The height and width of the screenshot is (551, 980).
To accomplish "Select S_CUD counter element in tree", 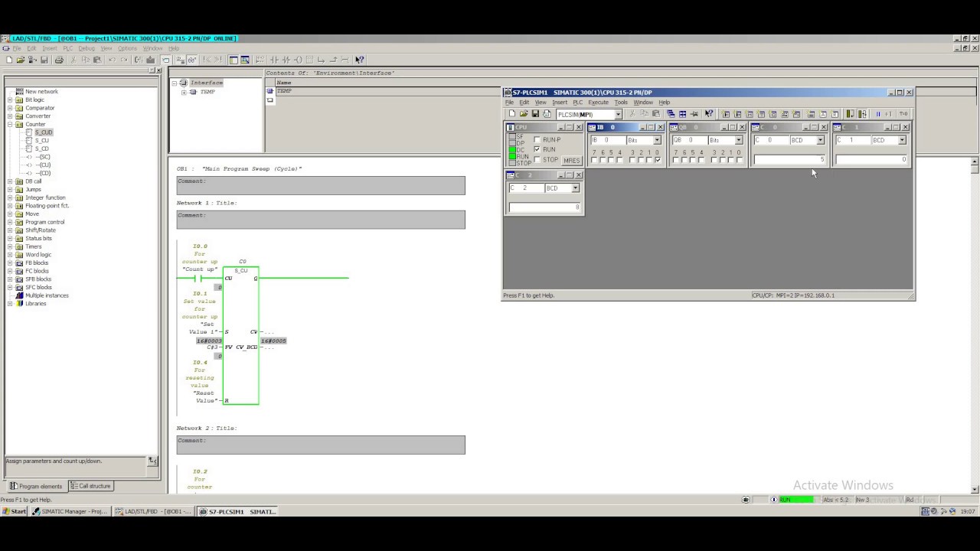I will tap(44, 132).
